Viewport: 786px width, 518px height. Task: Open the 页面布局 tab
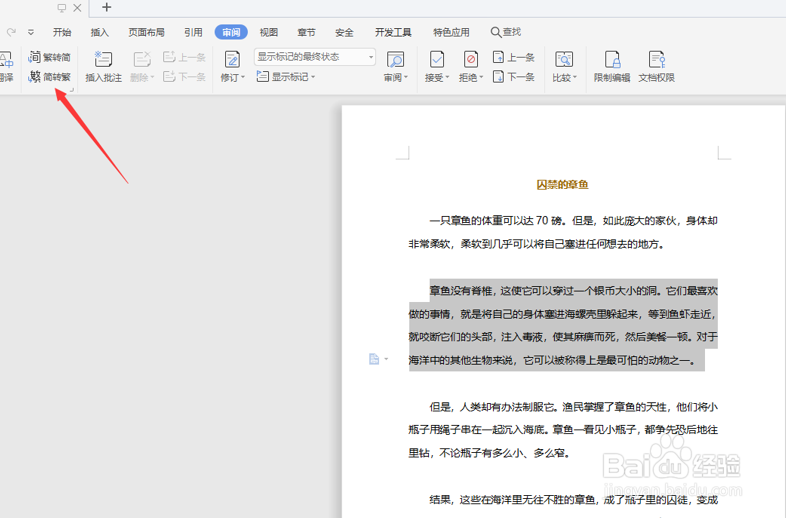coord(146,33)
